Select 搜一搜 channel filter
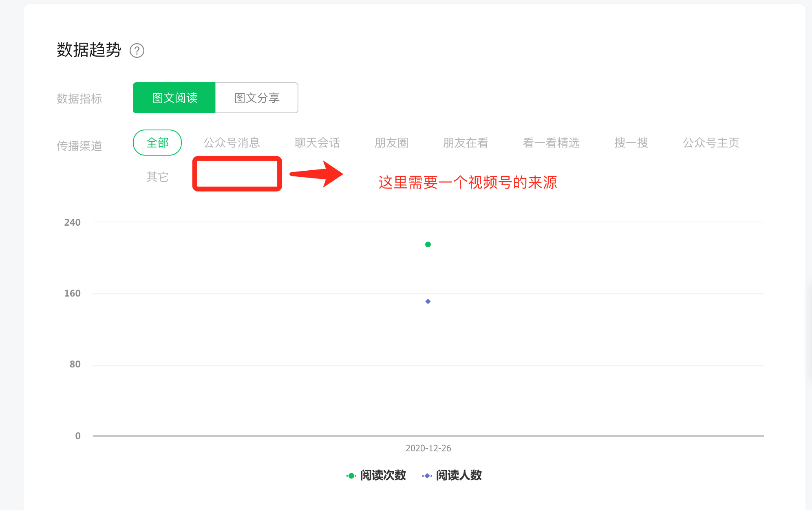The height and width of the screenshot is (510, 812). [x=631, y=143]
